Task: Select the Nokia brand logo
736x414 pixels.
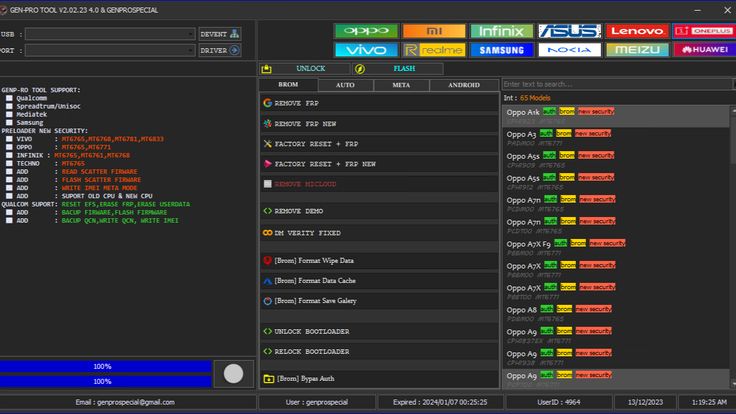Action: (x=569, y=50)
